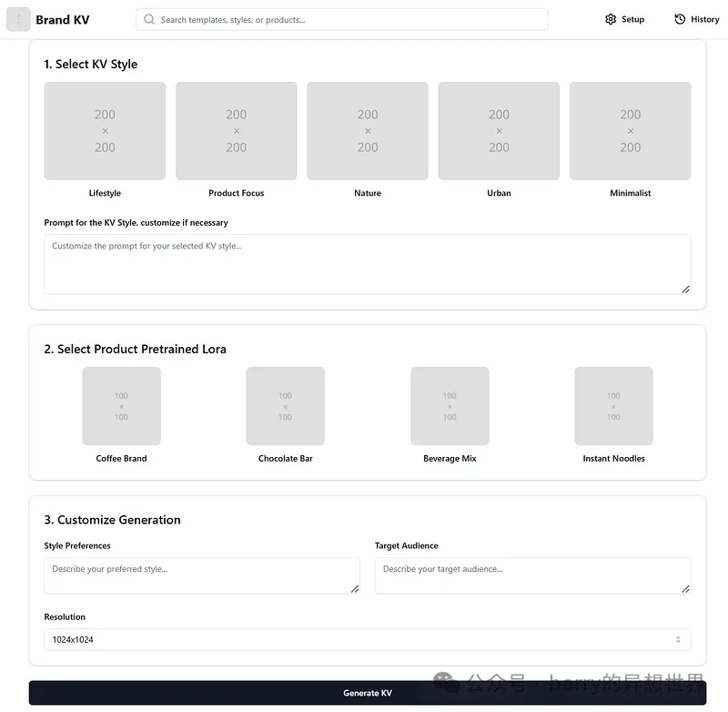
Task: Choose the Beverage Mix Lora thumbnail
Action: tap(450, 406)
